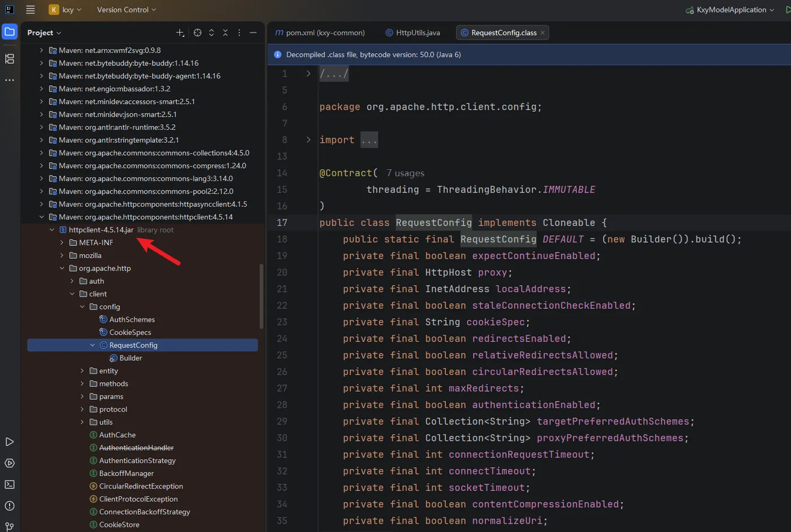
Task: Open the KxyModelApplication run configuration selector
Action: coord(729,10)
